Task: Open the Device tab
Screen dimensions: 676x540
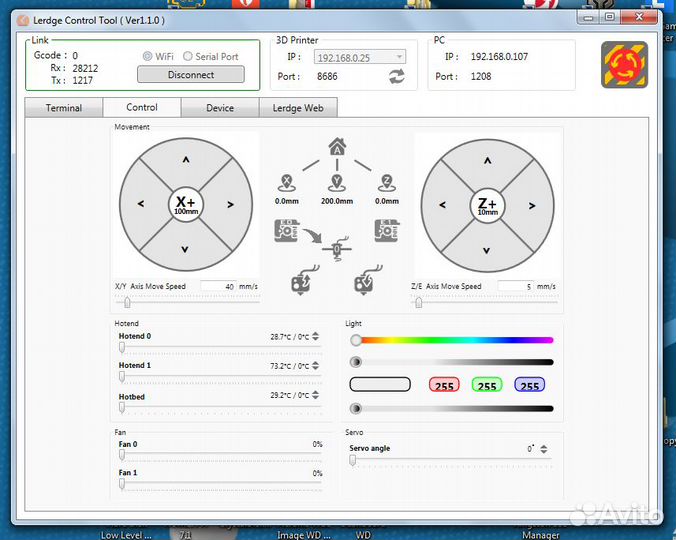Action: pos(220,108)
